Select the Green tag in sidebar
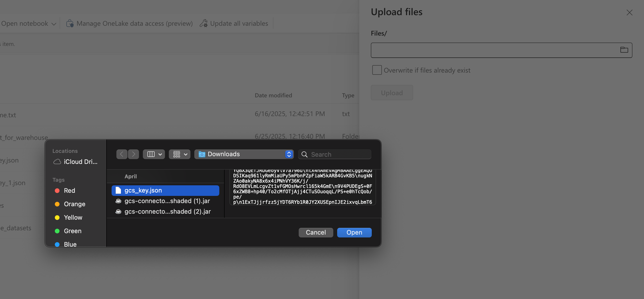Image resolution: width=644 pixels, height=299 pixels. [72, 231]
